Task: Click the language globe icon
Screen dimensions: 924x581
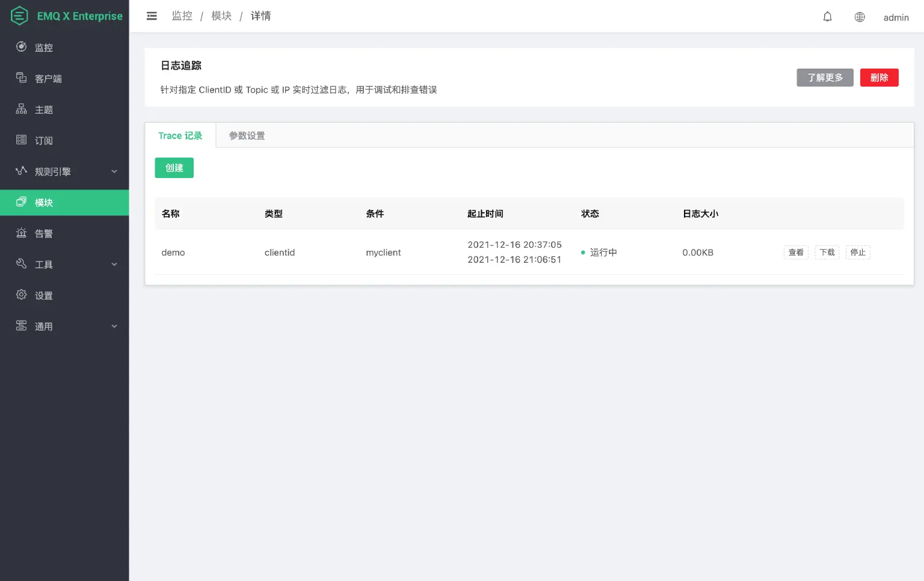Action: point(860,16)
